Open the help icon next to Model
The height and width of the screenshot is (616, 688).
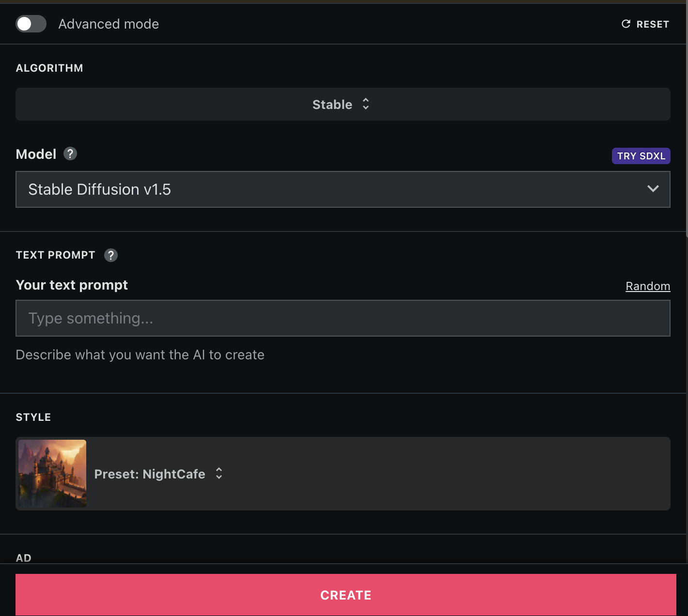pos(70,154)
